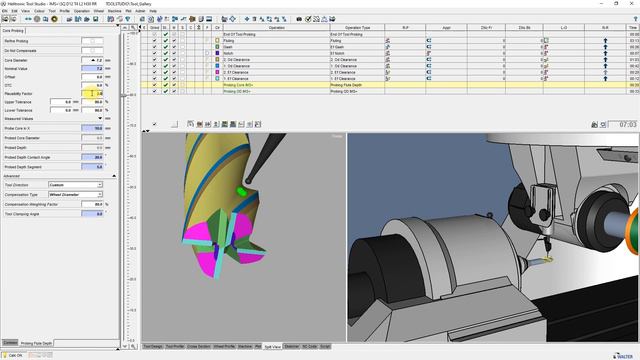Click the help question mark icon
This screenshot has width=640, height=360.
point(635,19)
